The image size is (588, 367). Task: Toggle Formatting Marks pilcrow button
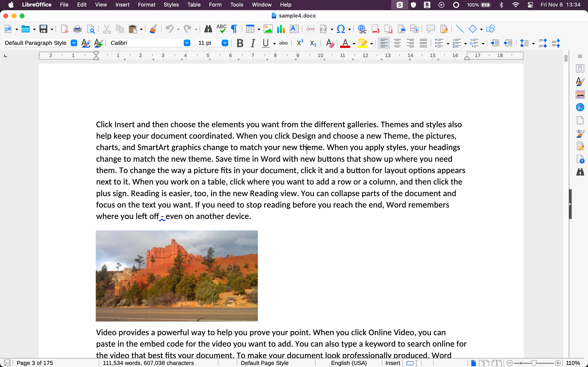click(x=234, y=29)
